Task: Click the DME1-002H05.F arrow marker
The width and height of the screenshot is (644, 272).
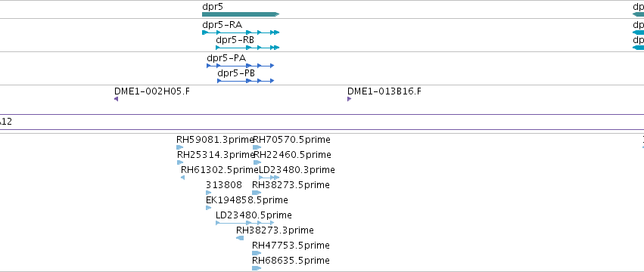Action: coord(117,99)
